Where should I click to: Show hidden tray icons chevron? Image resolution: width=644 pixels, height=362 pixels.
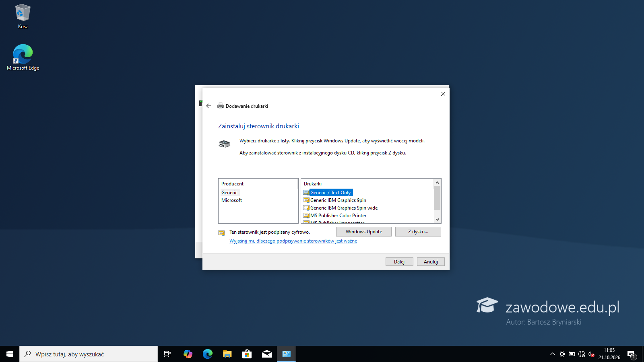(553, 354)
